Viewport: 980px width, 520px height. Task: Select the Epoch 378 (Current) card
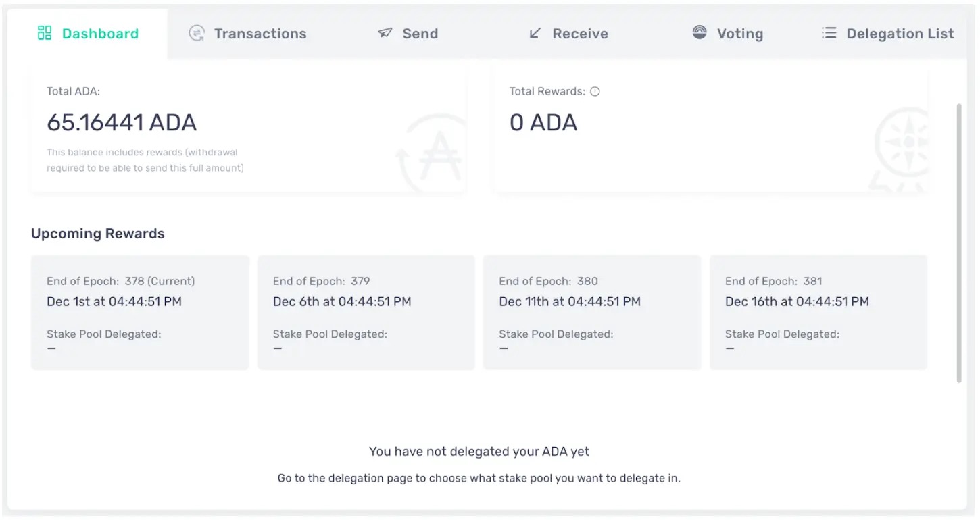pyautogui.click(x=140, y=313)
